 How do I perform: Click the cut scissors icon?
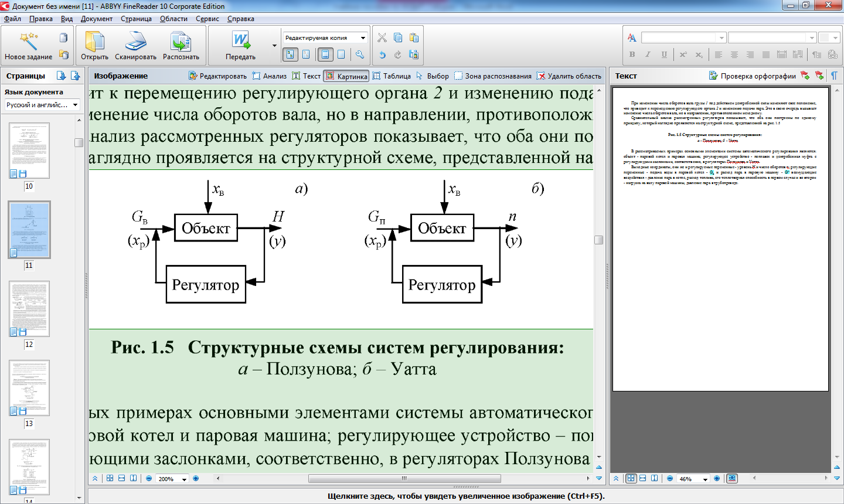click(x=382, y=38)
